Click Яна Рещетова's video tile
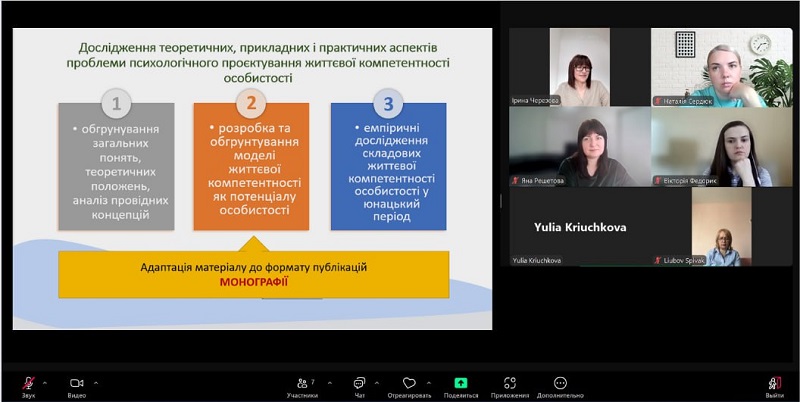 (x=579, y=147)
